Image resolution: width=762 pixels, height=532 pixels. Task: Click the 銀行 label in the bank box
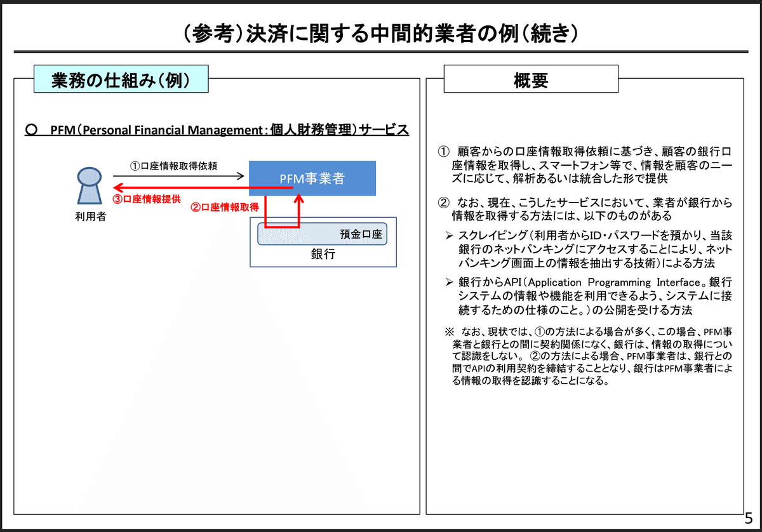point(323,255)
